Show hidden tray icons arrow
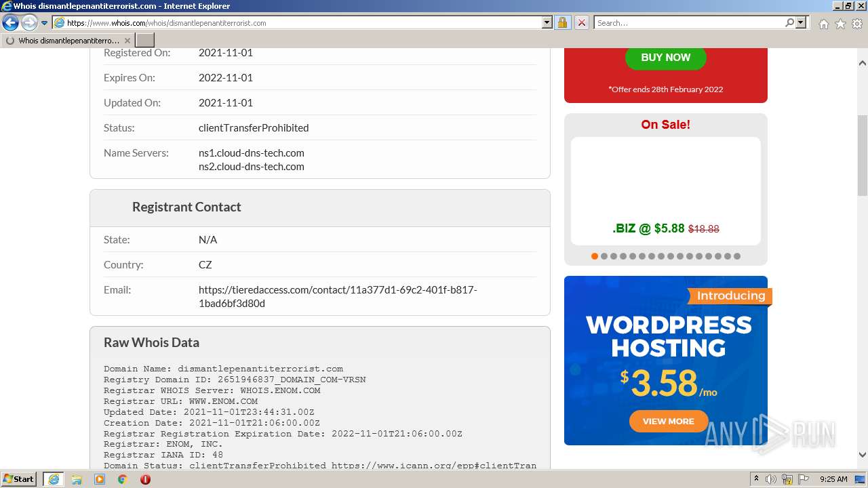Screen dimensions: 868x488 point(756,479)
